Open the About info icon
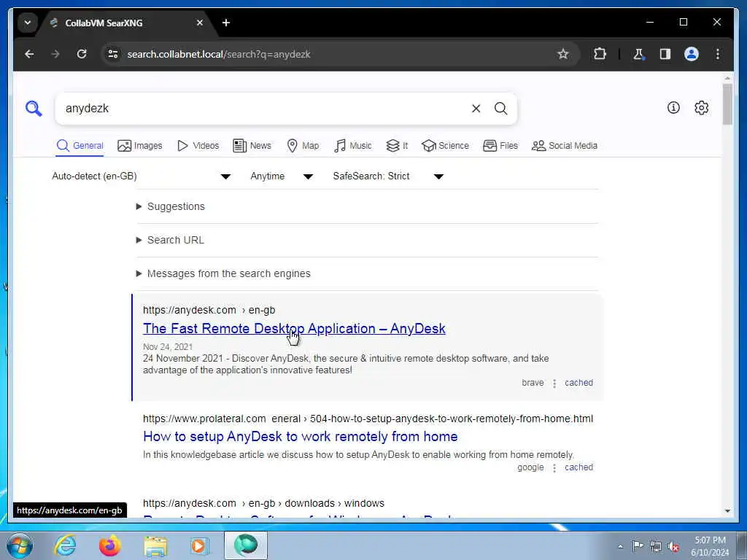Screen dimensions: 747x560 [673, 108]
